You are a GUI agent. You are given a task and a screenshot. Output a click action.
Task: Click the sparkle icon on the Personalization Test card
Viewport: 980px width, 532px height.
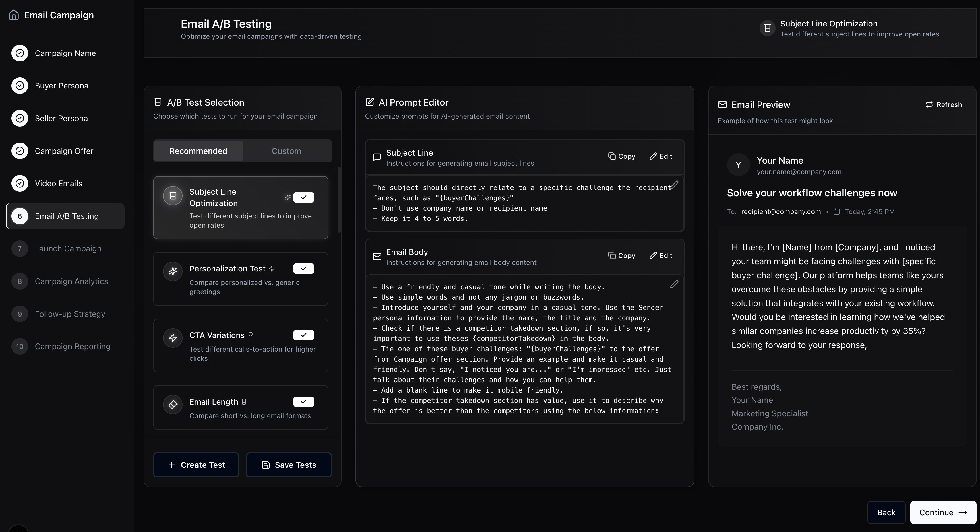173,271
